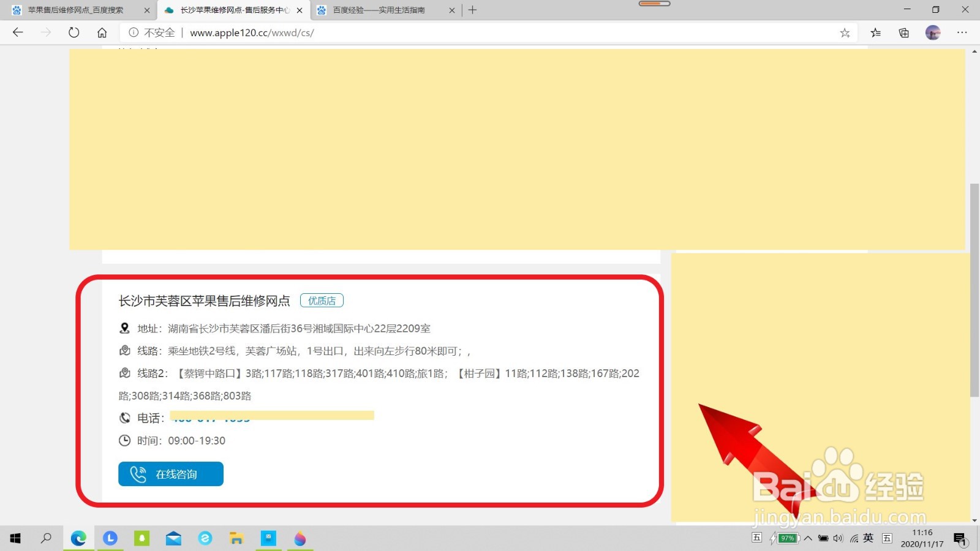
Task: Click the 电话 label
Action: pos(150,418)
